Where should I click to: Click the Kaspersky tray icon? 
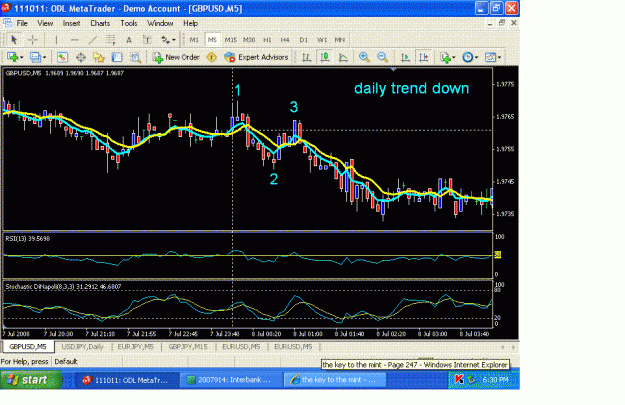(459, 379)
